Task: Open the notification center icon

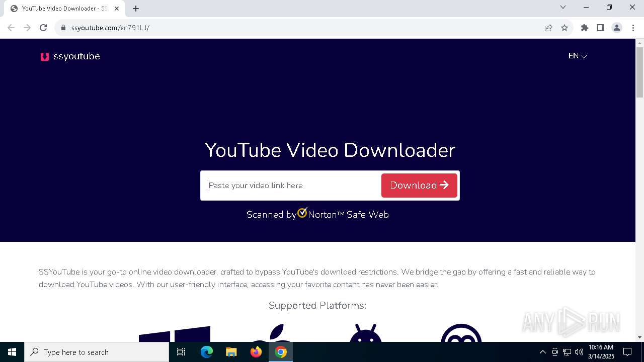Action: [627, 352]
